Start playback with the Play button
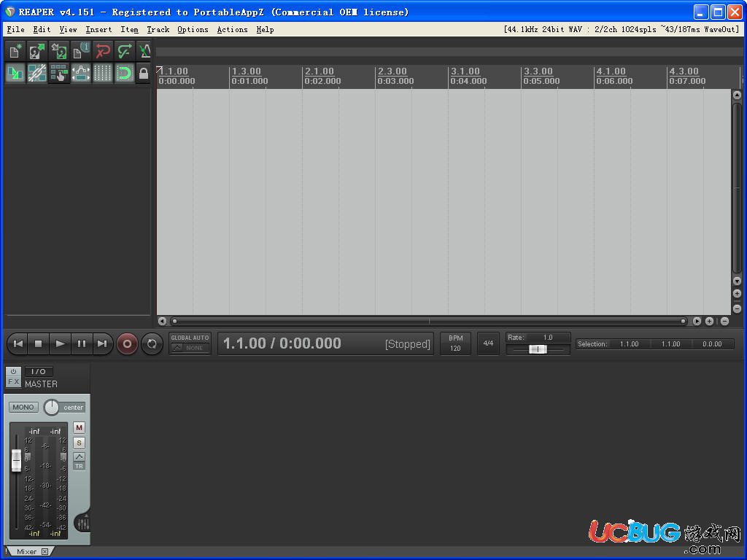Screen dimensions: 747x560 (60, 344)
